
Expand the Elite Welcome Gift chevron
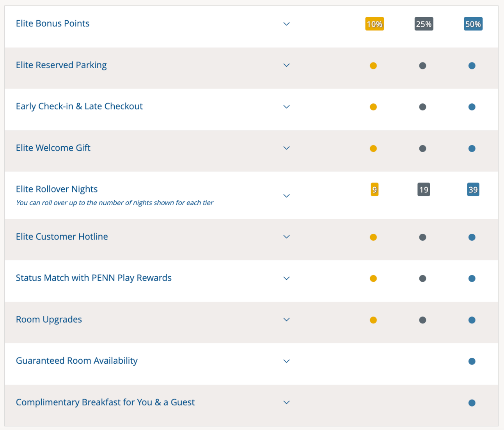286,148
